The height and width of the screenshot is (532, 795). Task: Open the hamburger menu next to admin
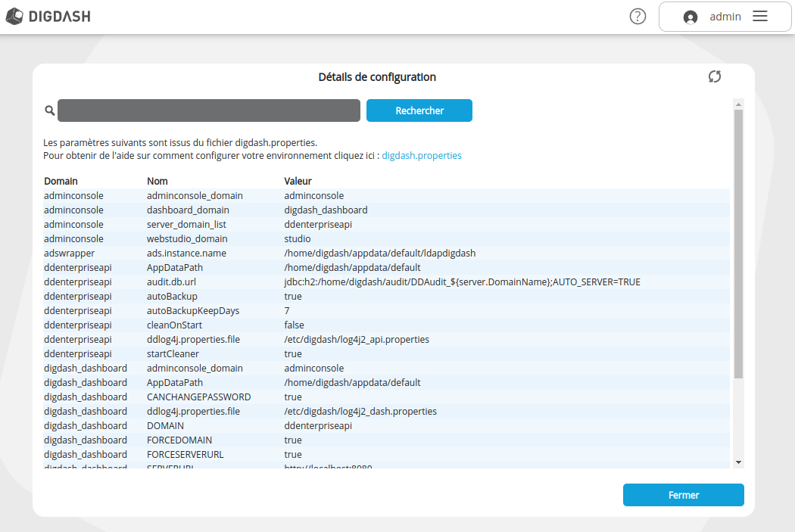click(759, 16)
